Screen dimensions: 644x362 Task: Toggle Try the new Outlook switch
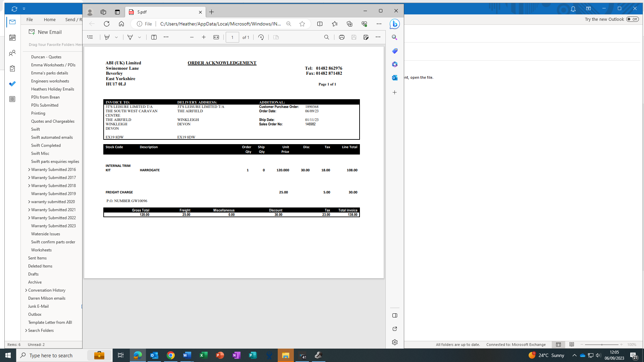coord(632,19)
